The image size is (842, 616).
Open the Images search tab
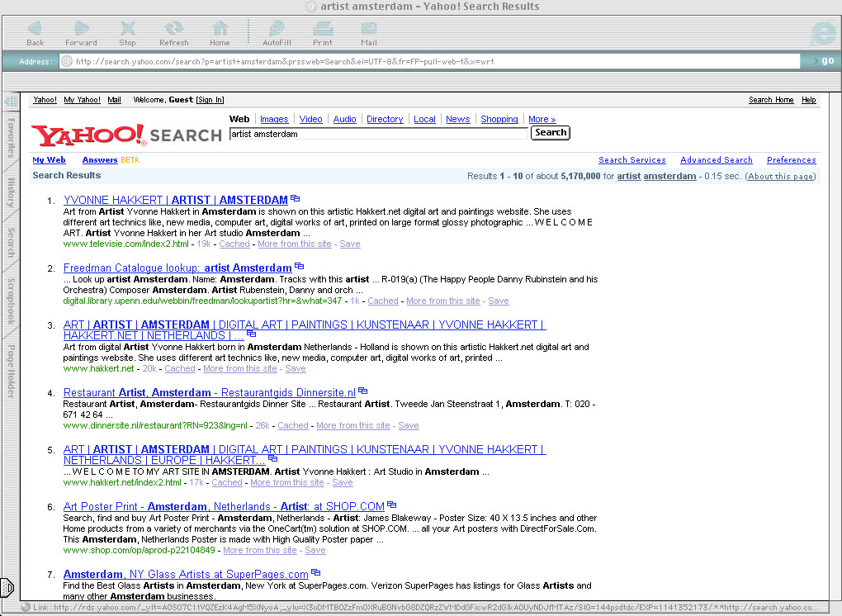click(x=274, y=119)
